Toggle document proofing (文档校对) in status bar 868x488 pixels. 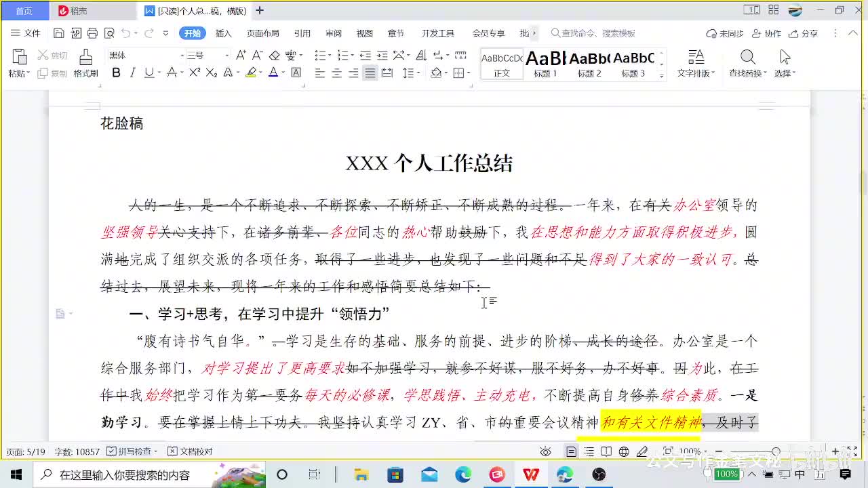tap(190, 451)
